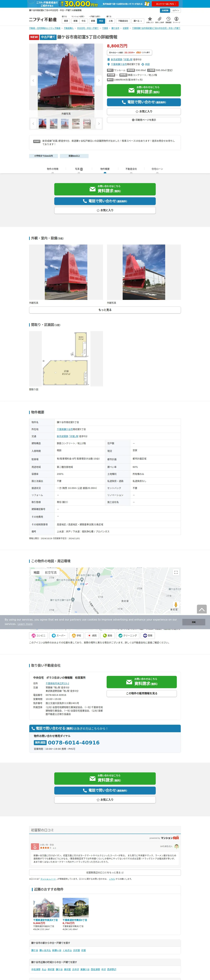The width and height of the screenshot is (210, 980).
Task: Advance thumbnail strip with right chevron
Action: point(99,124)
